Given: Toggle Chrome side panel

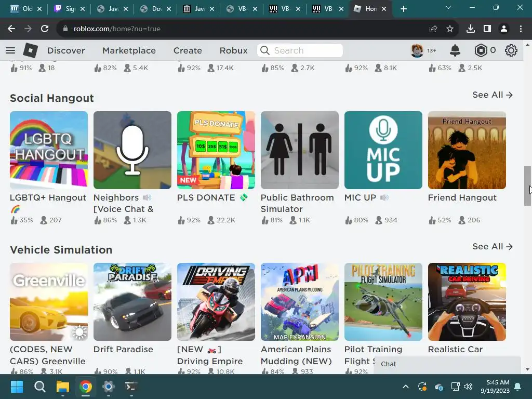Looking at the screenshot, I should coord(487,29).
